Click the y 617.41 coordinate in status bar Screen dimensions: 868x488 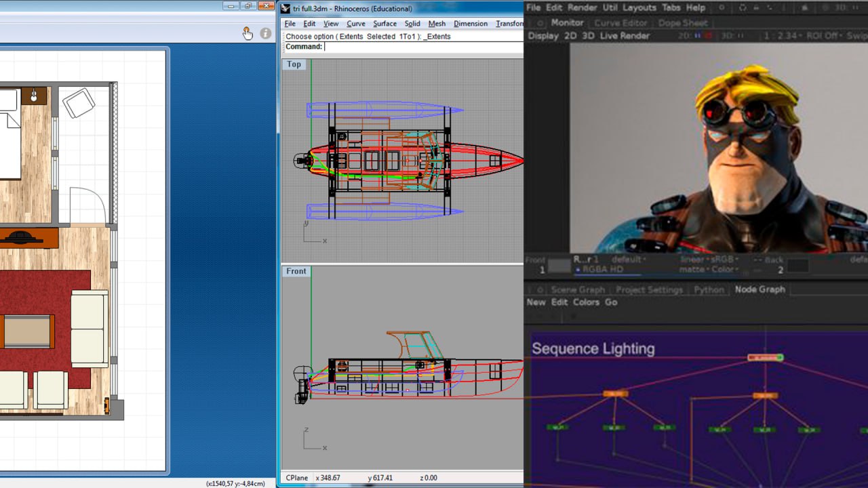380,478
